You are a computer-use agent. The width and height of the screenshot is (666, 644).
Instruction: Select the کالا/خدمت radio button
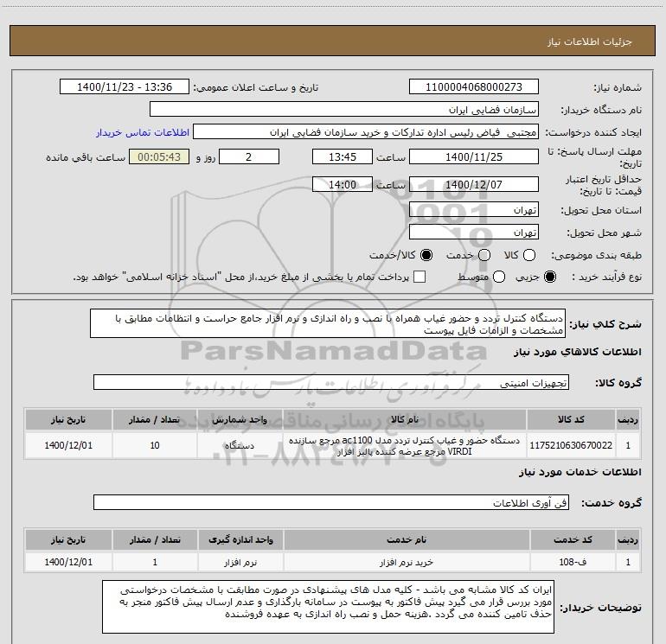point(426,255)
